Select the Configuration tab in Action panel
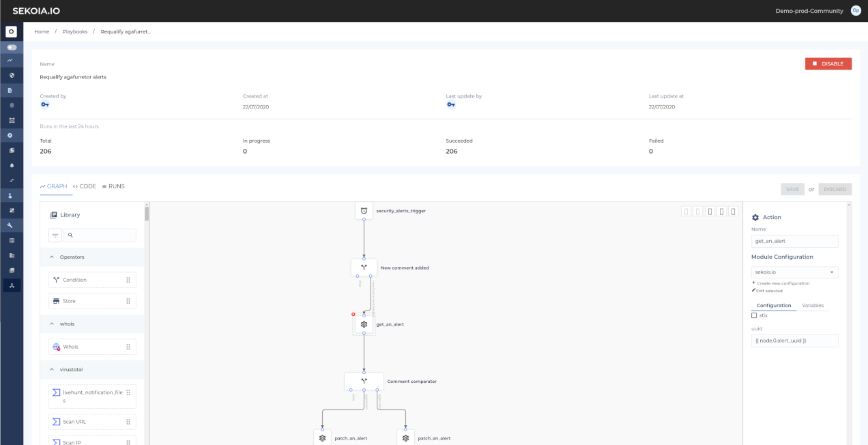868x445 pixels. (x=774, y=306)
